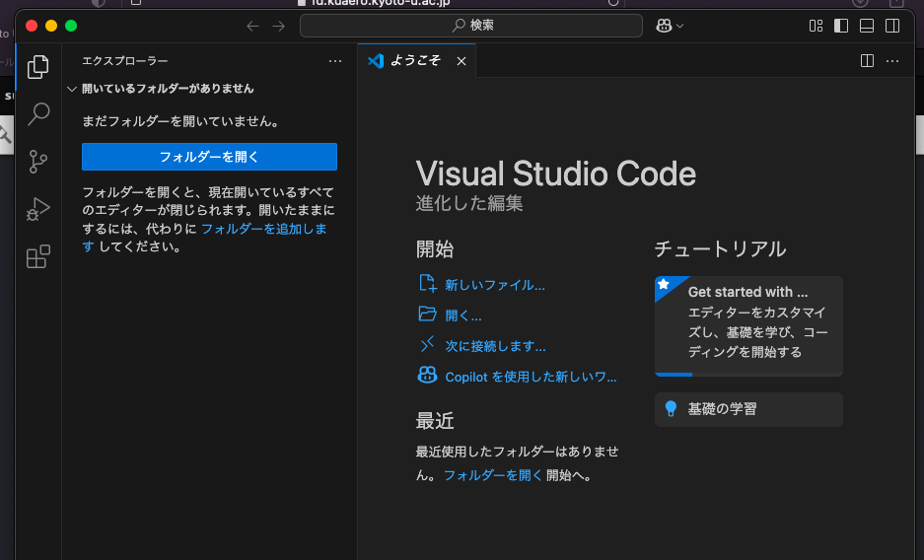Screen dimensions: 924x560
Task: Click the Visual Studio Code heading
Action: [556, 175]
